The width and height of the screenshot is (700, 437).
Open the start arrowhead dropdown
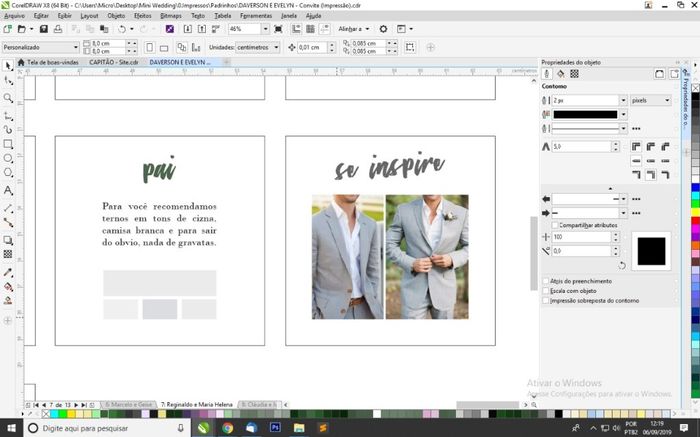click(x=624, y=199)
